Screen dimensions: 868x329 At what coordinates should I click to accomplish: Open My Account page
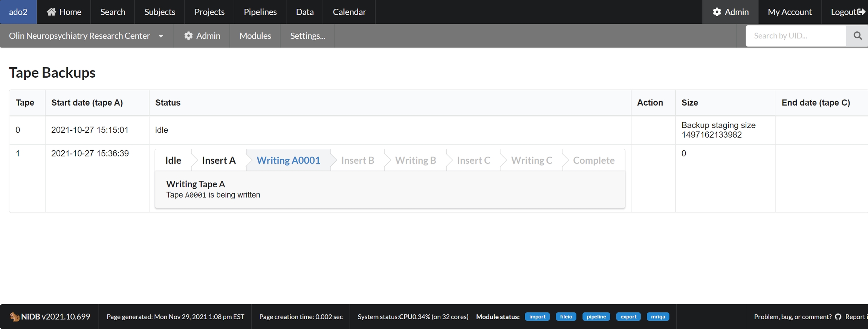coord(790,12)
